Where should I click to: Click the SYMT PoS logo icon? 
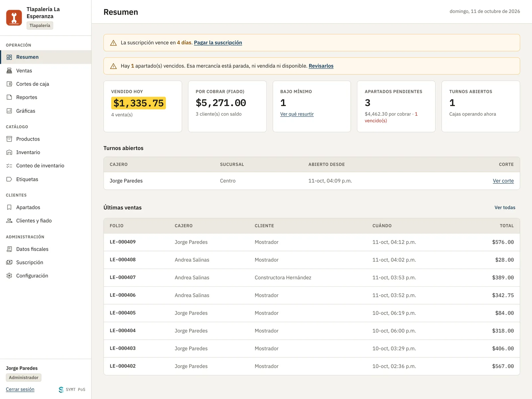61,390
